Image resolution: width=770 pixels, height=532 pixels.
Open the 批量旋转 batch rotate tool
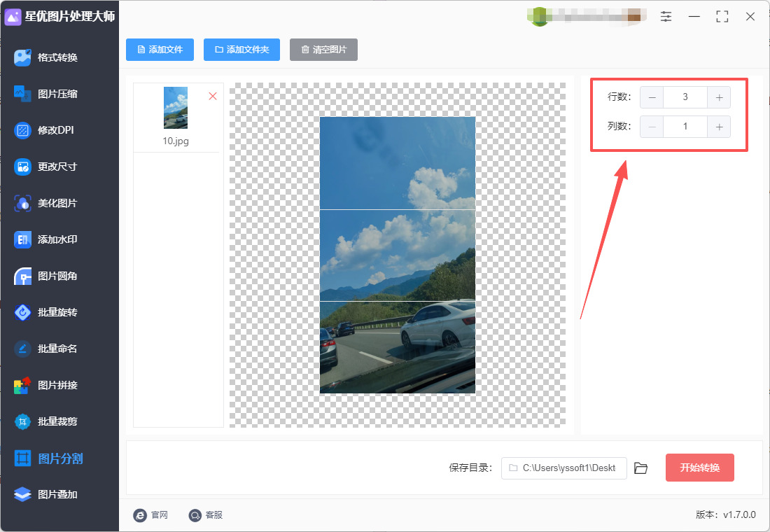point(45,312)
